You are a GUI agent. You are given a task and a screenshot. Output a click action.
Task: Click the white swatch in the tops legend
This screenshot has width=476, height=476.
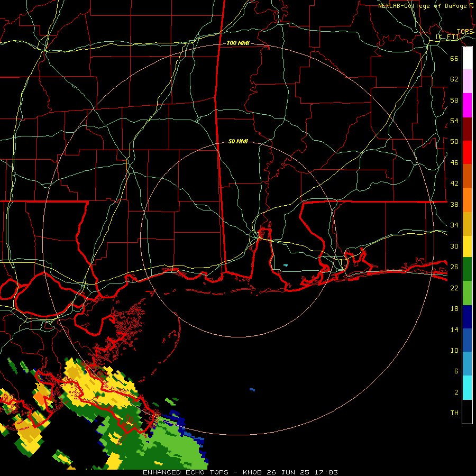pyautogui.click(x=467, y=58)
